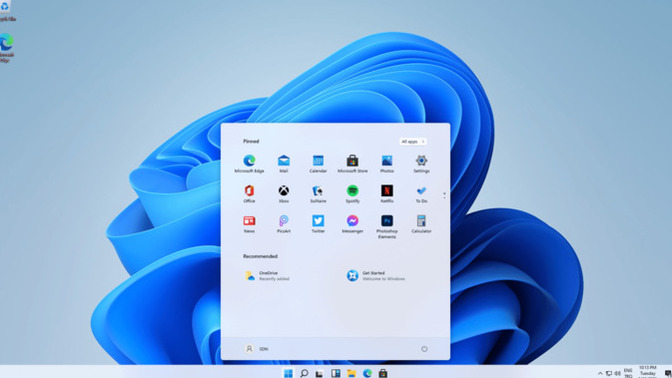Open Spotify from pinned apps

click(x=352, y=194)
